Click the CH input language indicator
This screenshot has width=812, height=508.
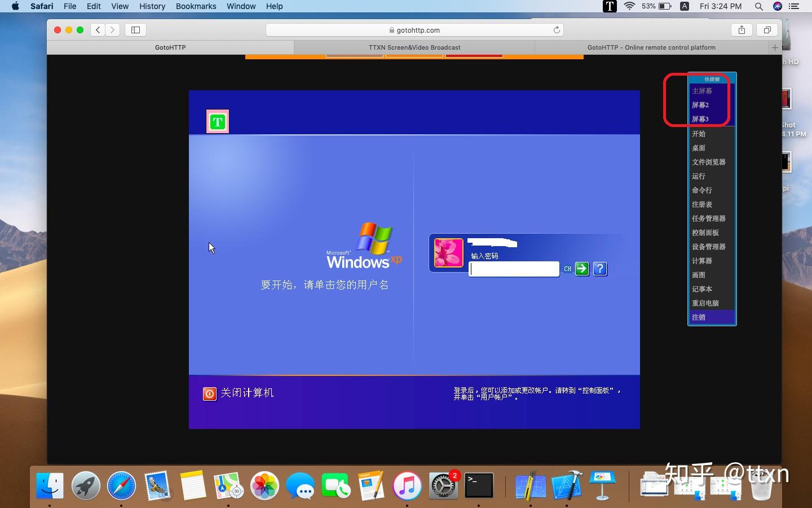click(568, 269)
